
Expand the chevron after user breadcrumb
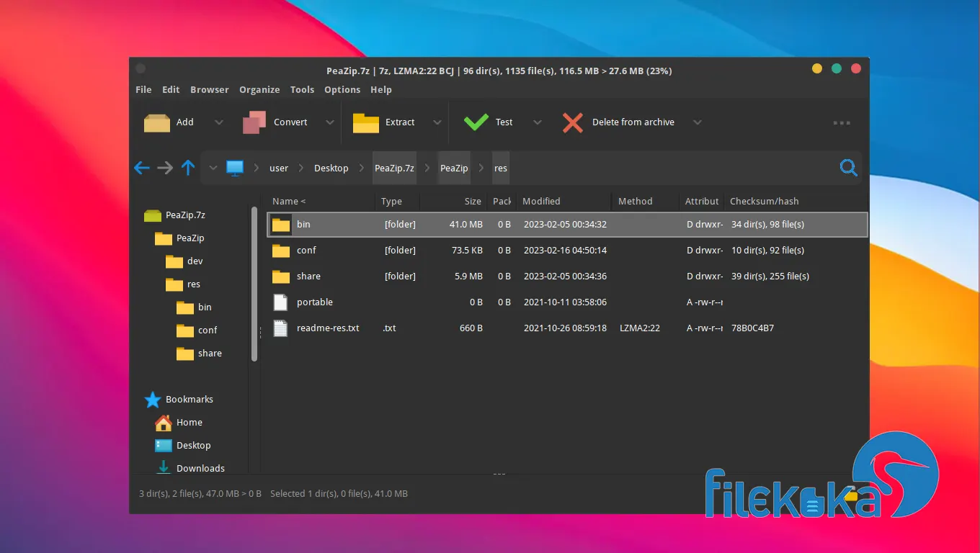coord(300,168)
